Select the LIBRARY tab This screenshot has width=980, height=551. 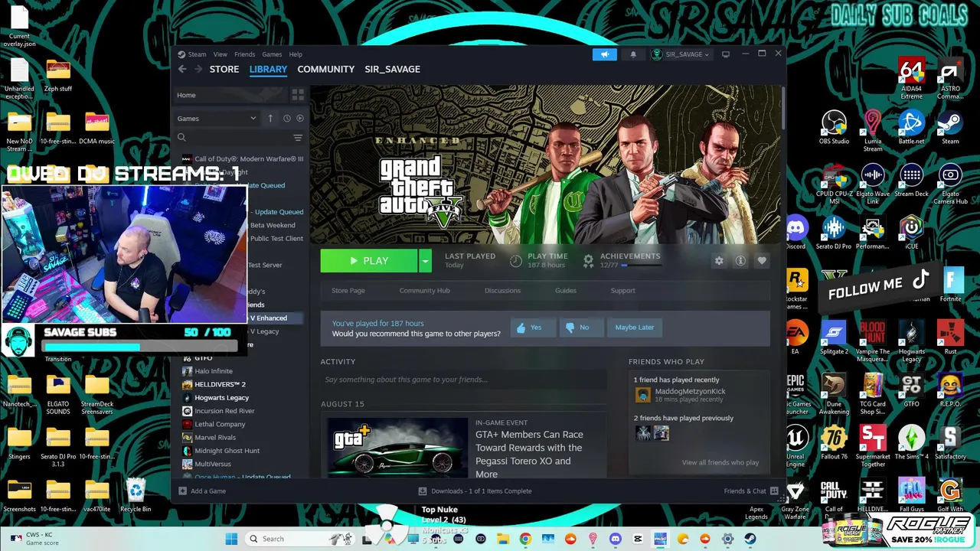(268, 69)
